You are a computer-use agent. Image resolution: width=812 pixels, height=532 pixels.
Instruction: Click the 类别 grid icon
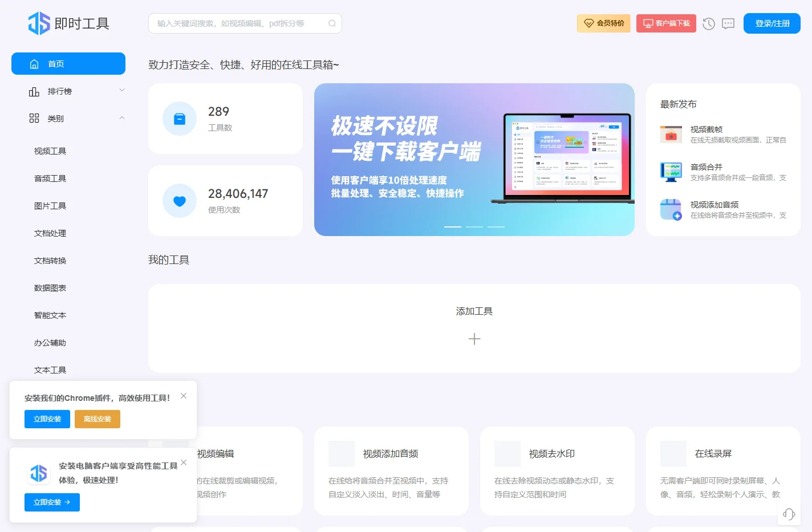(x=34, y=118)
